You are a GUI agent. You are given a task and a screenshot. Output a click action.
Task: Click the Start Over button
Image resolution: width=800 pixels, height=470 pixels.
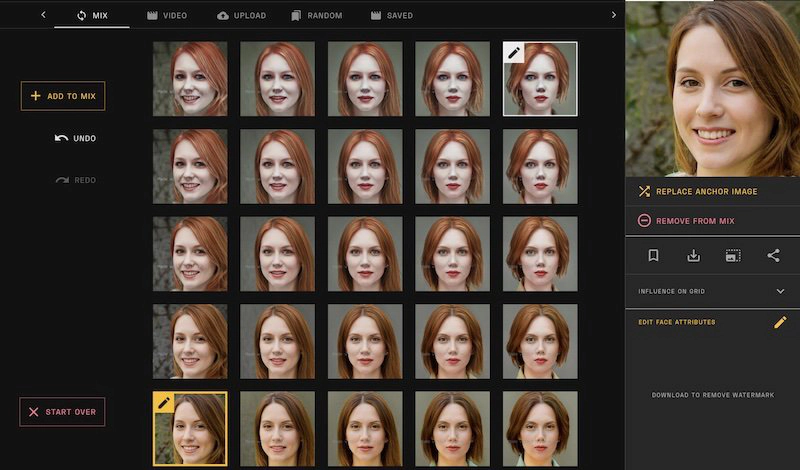tap(62, 412)
